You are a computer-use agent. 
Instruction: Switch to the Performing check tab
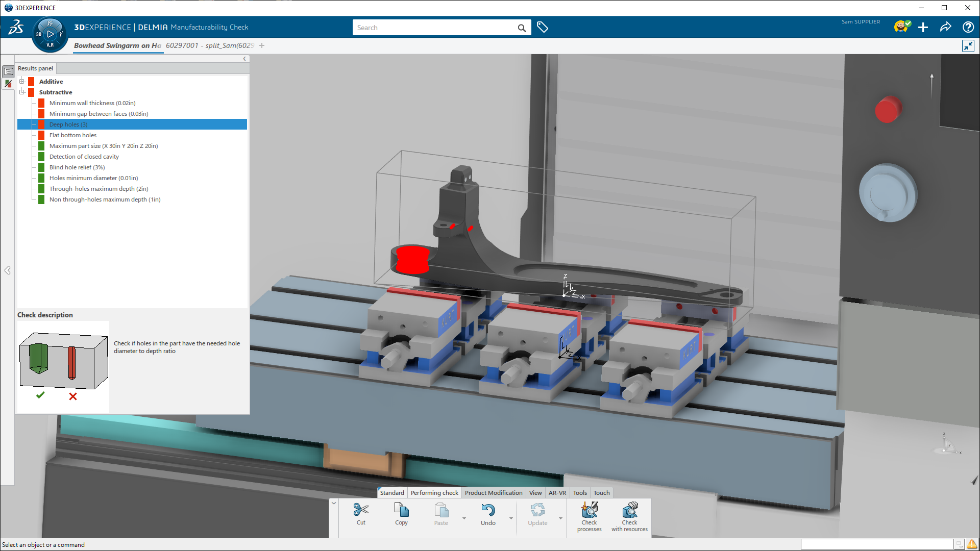pos(434,493)
